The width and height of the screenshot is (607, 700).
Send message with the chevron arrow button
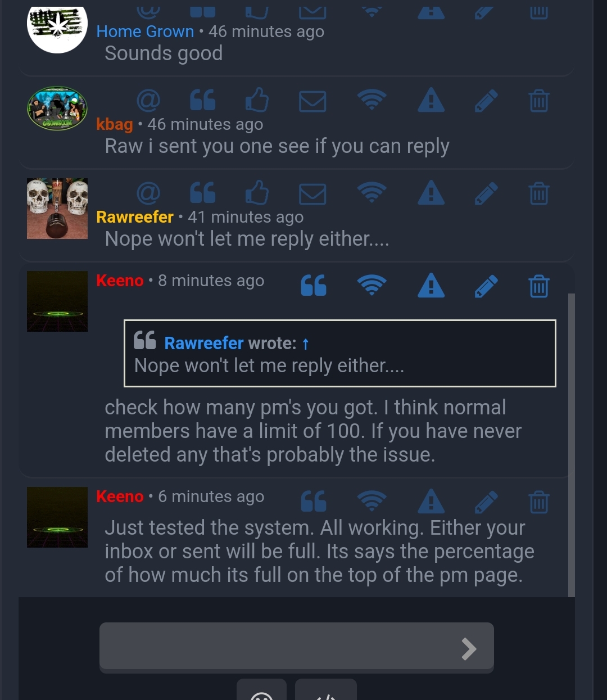(x=469, y=649)
